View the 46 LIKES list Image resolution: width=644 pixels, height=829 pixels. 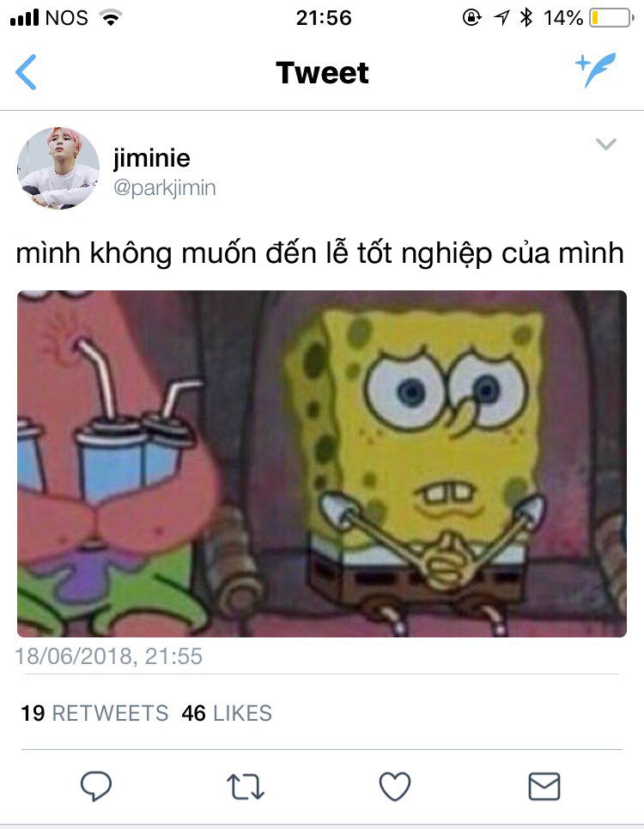pos(227,713)
